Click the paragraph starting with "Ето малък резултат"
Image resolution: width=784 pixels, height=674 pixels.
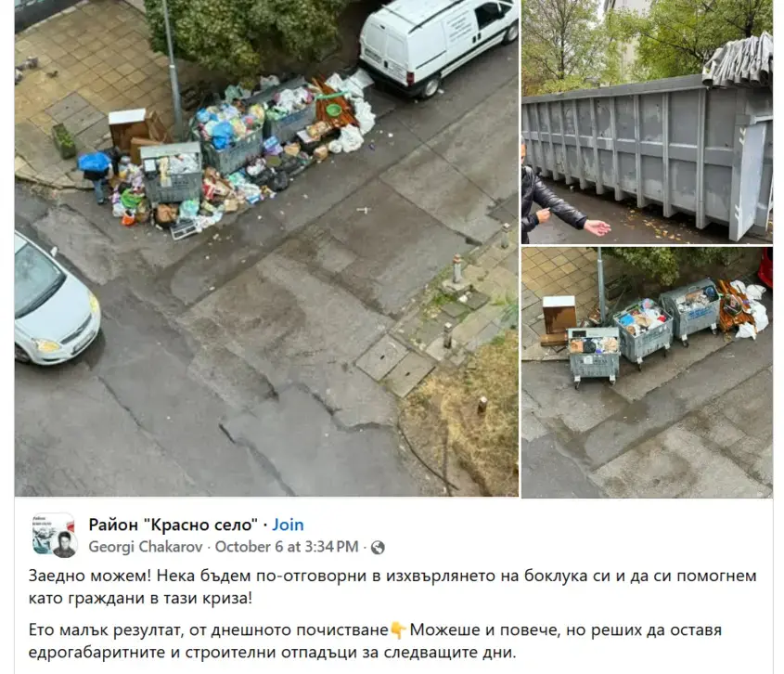point(375,641)
